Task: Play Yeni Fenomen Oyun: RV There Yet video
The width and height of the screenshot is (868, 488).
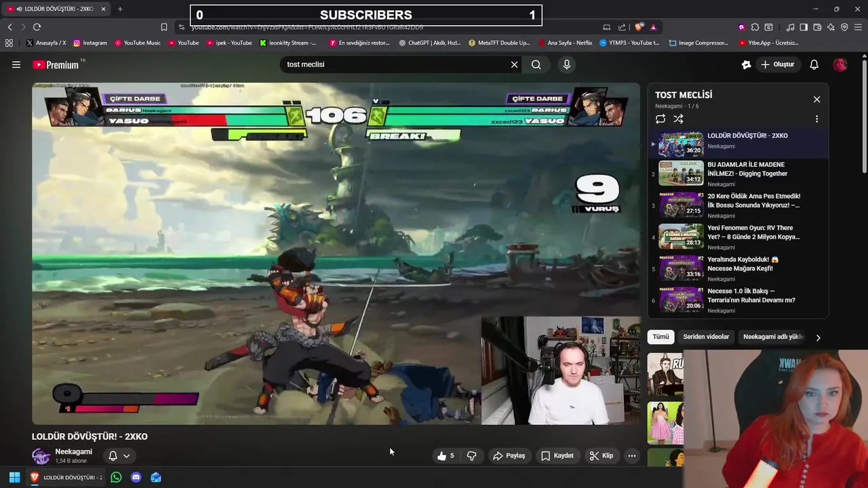Action: point(738,237)
